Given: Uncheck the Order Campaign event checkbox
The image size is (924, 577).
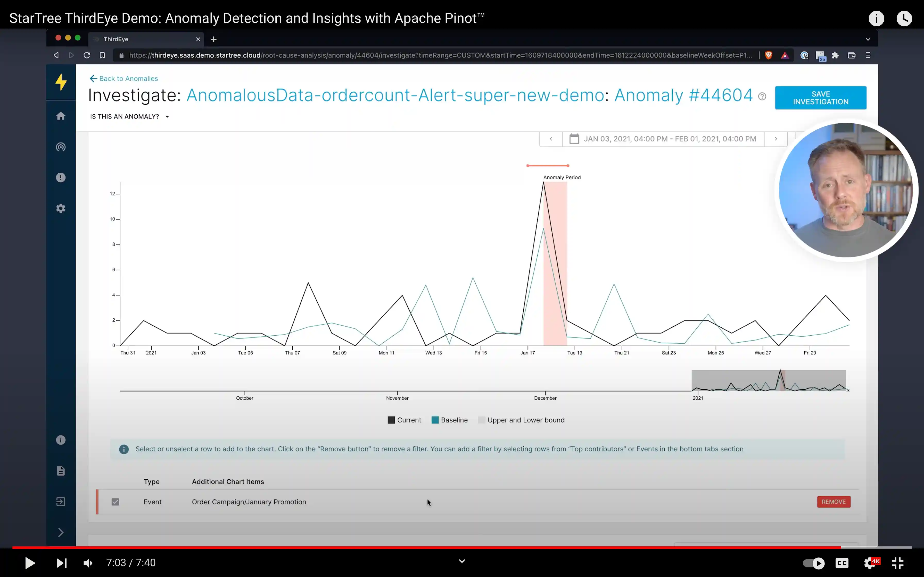Looking at the screenshot, I should click(115, 502).
